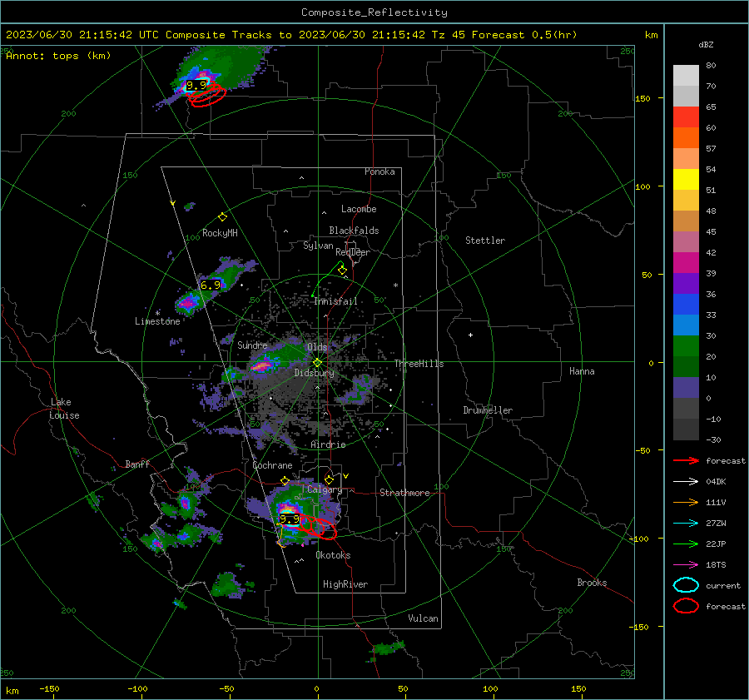Click the Calgary city label
This screenshot has width=749, height=700.
(325, 489)
